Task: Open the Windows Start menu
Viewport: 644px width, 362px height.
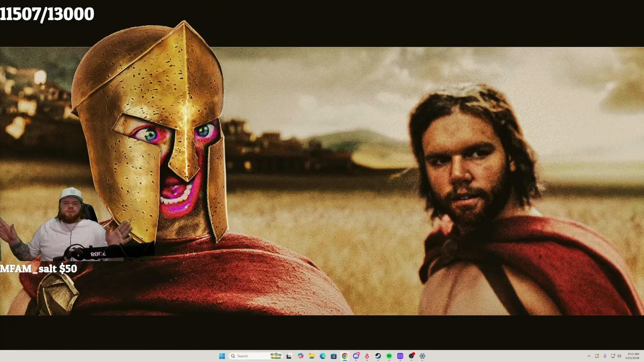Action: coord(222,356)
